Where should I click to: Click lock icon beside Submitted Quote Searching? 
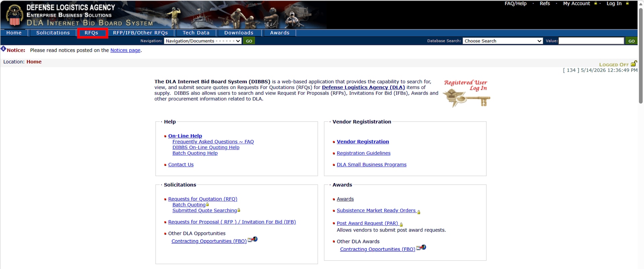point(239,210)
